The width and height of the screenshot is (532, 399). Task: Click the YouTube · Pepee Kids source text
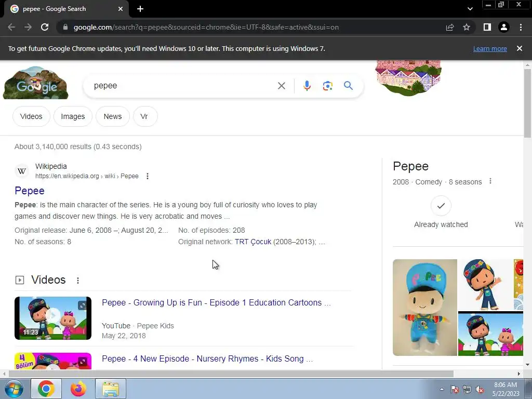pyautogui.click(x=138, y=326)
